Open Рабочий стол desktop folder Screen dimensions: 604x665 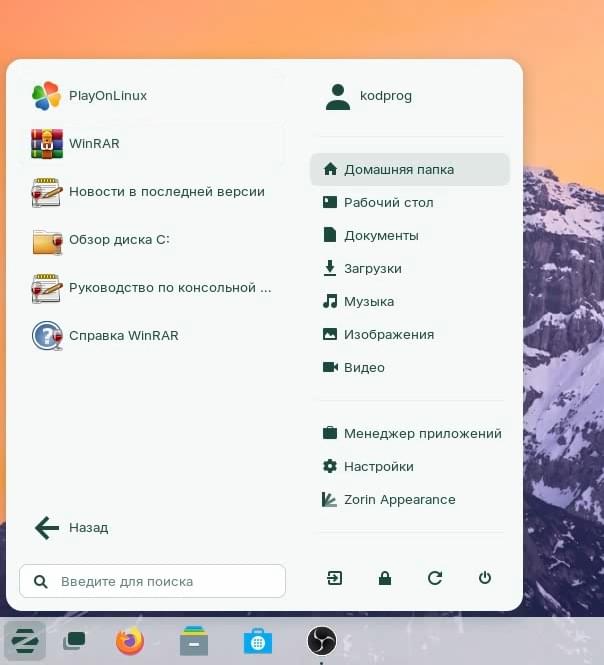[410, 203]
